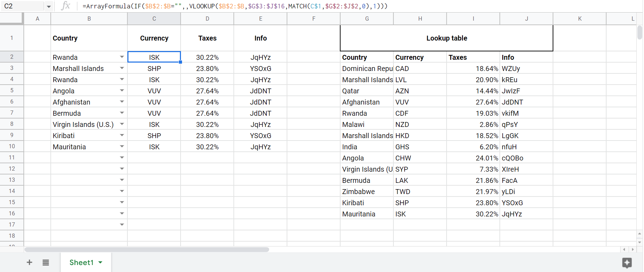The width and height of the screenshot is (644, 272).
Task: Select column C header
Action: [154, 19]
